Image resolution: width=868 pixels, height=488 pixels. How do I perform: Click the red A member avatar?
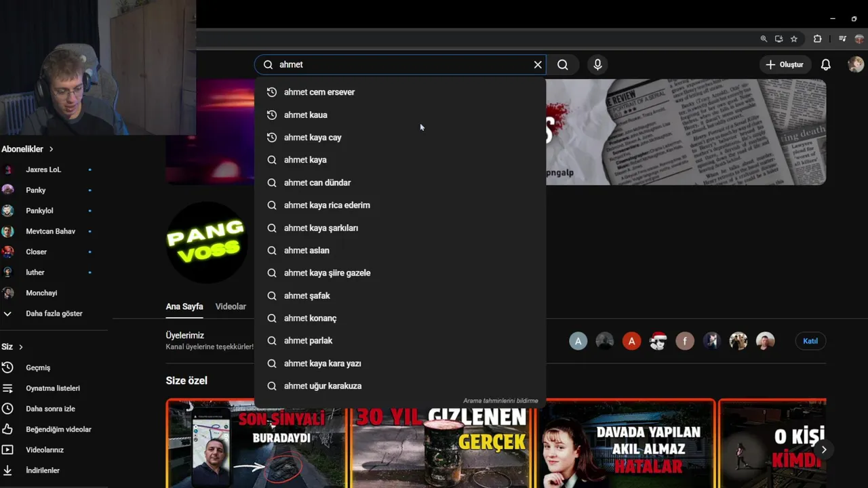pos(631,341)
